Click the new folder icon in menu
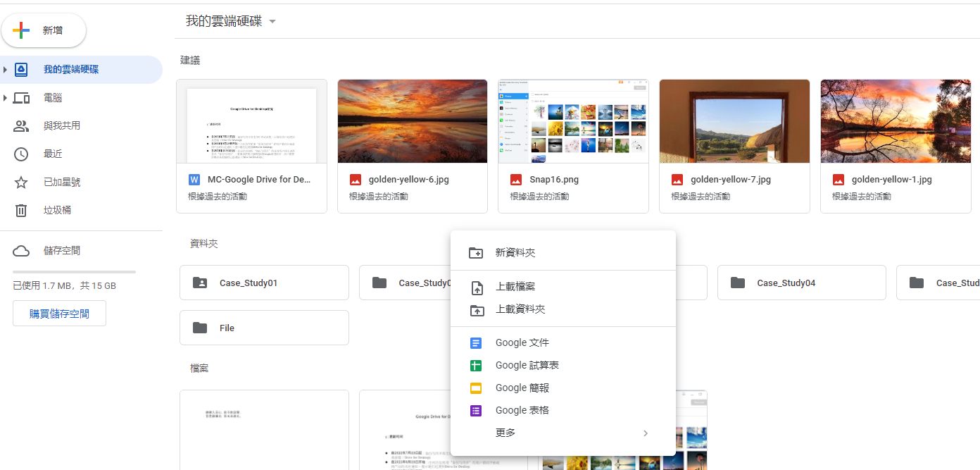 point(476,253)
